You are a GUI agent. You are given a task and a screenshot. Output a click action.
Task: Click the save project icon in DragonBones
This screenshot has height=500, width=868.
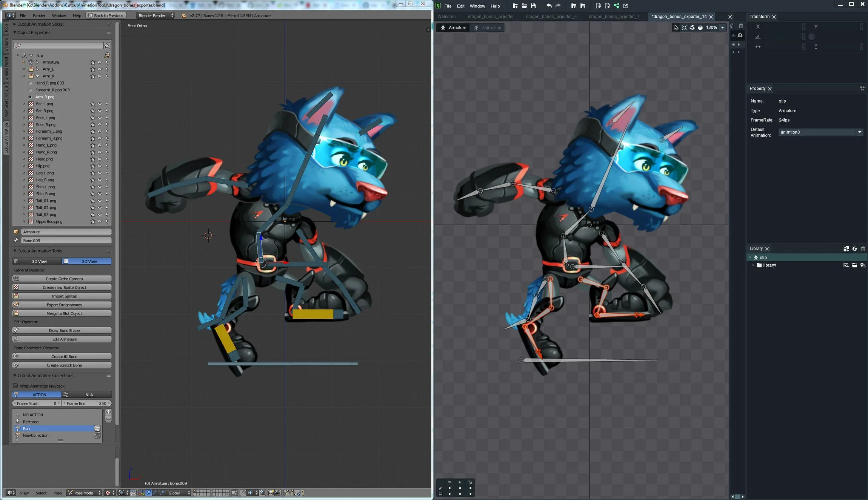pos(533,6)
